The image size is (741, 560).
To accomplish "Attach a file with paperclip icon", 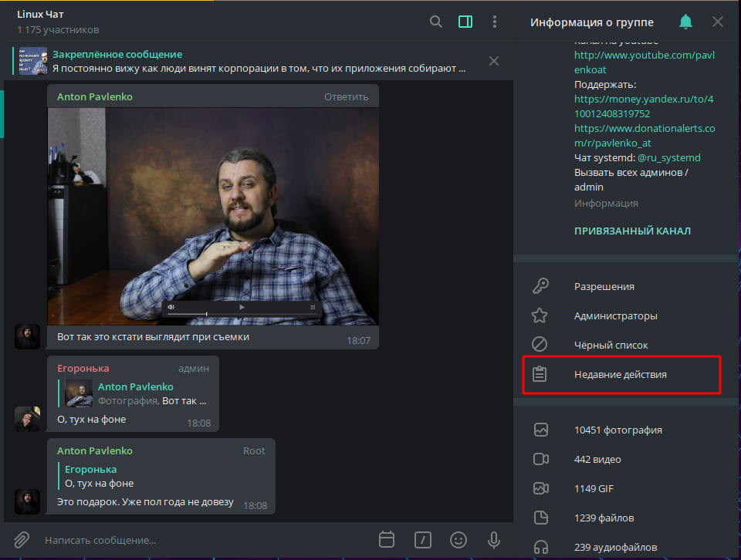I will pos(22,540).
